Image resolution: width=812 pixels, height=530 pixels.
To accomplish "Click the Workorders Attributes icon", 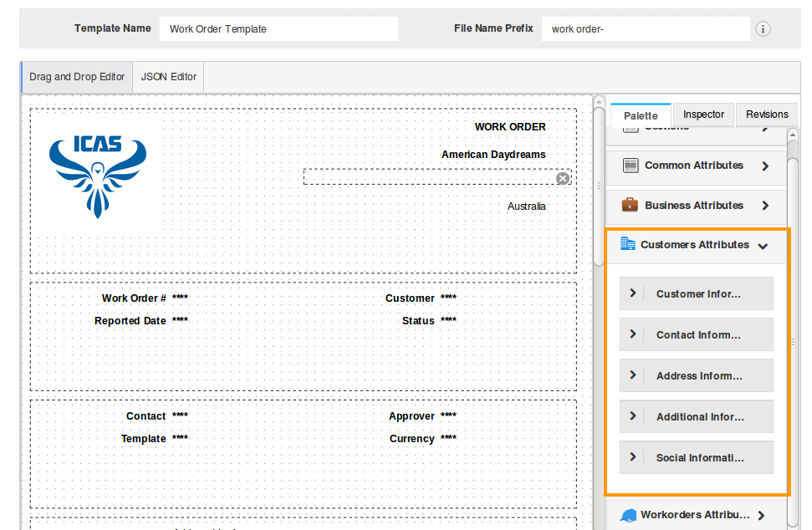I will (x=628, y=515).
